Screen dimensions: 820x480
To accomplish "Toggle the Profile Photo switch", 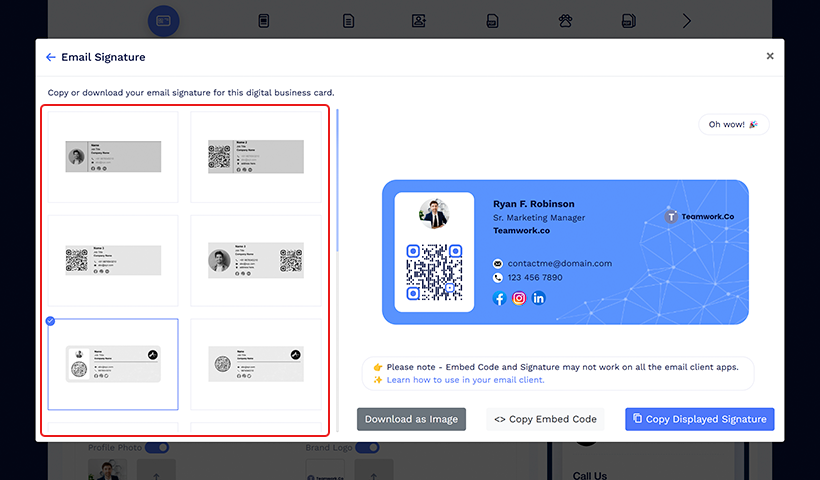I will tap(157, 448).
